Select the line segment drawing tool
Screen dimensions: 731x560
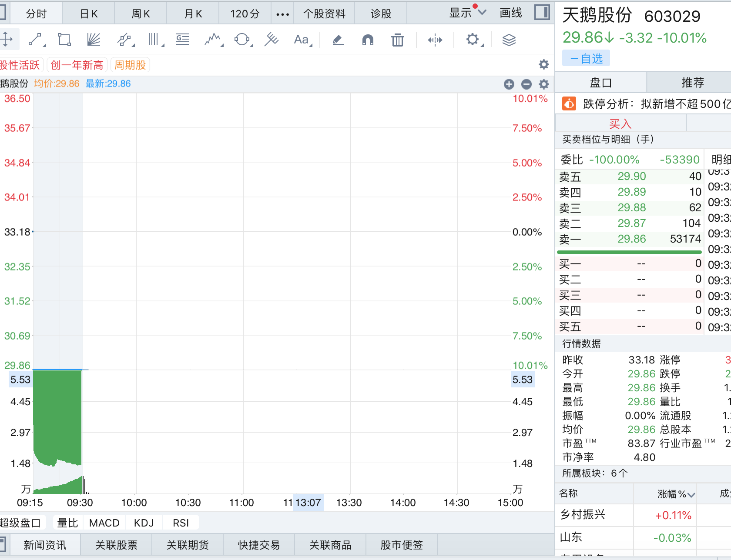click(x=37, y=40)
